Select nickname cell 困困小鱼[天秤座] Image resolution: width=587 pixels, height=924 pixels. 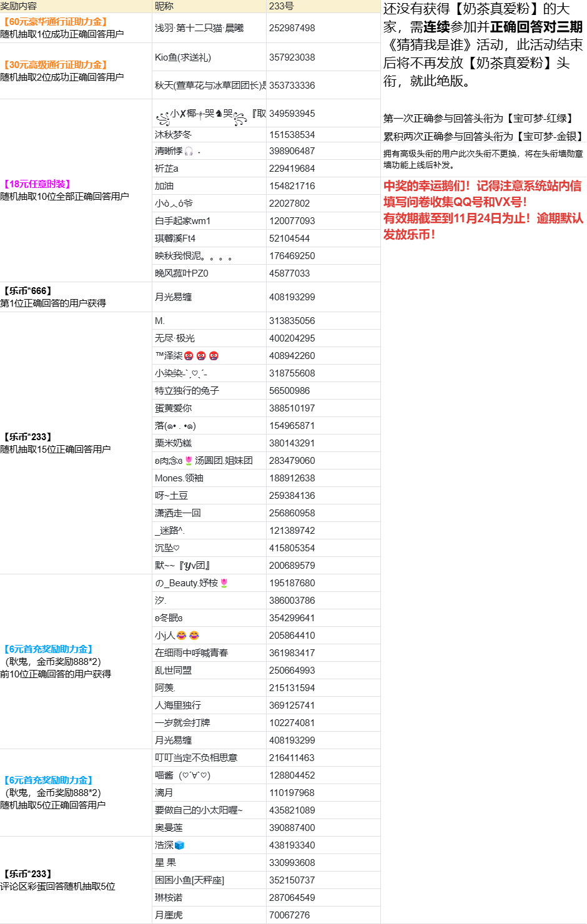190,880
